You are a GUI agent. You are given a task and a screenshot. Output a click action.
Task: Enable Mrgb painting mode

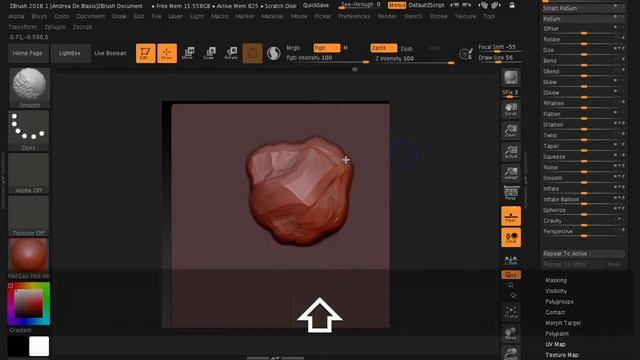(293, 48)
